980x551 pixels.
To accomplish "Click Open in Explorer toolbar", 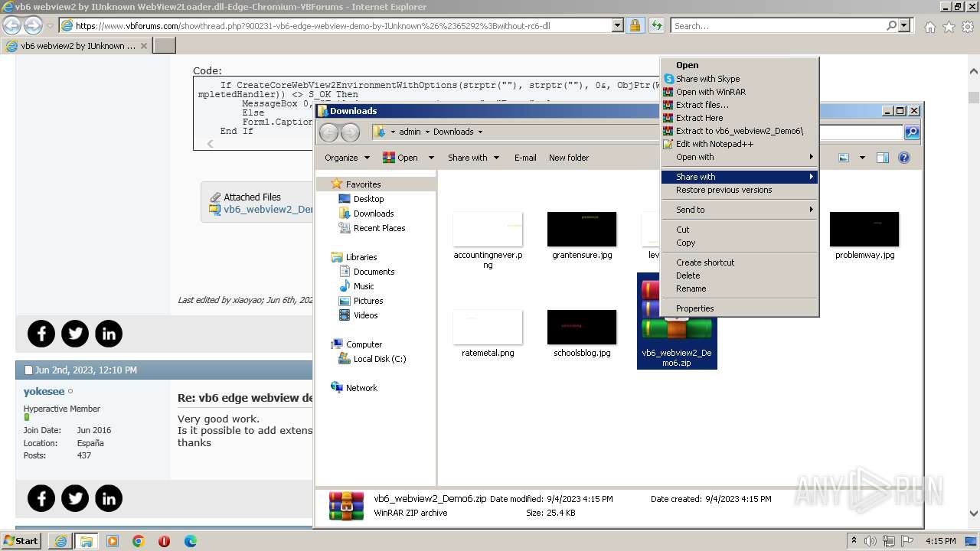I will tap(402, 158).
